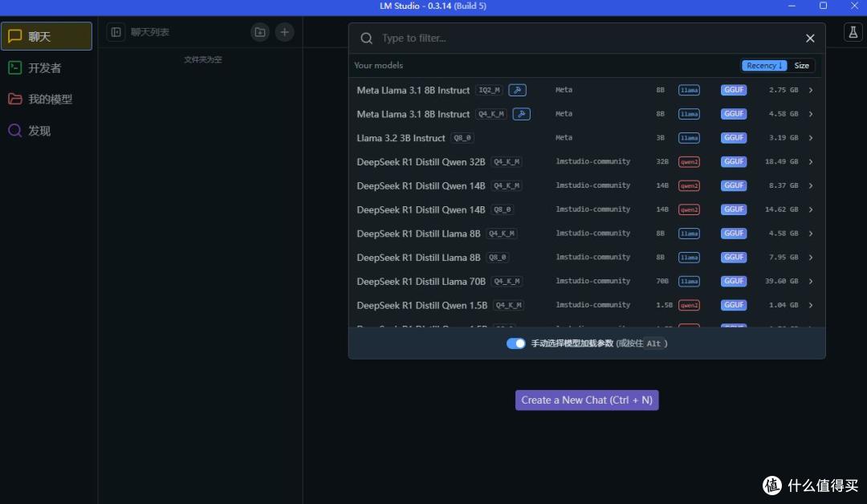Select DeepSeek R1 Distill Llama 8B Q4_K_M
This screenshot has height=504, width=867.
[x=587, y=234]
